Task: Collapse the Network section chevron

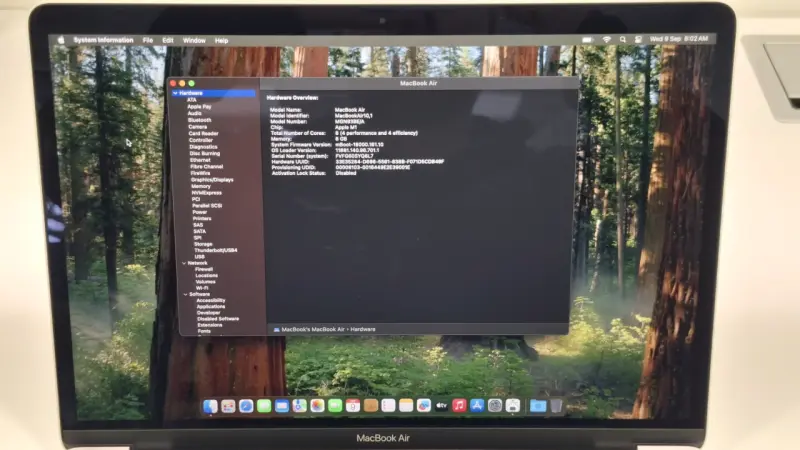Action: 184,263
